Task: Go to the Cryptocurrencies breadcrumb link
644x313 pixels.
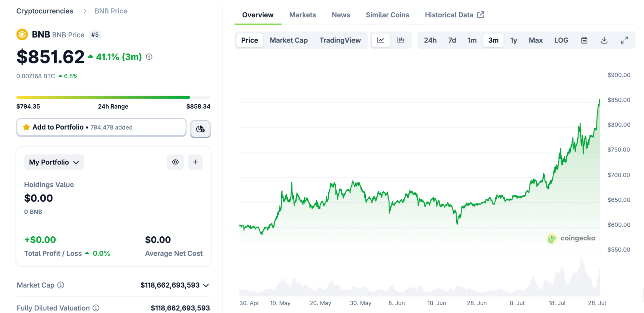Action: [x=45, y=11]
